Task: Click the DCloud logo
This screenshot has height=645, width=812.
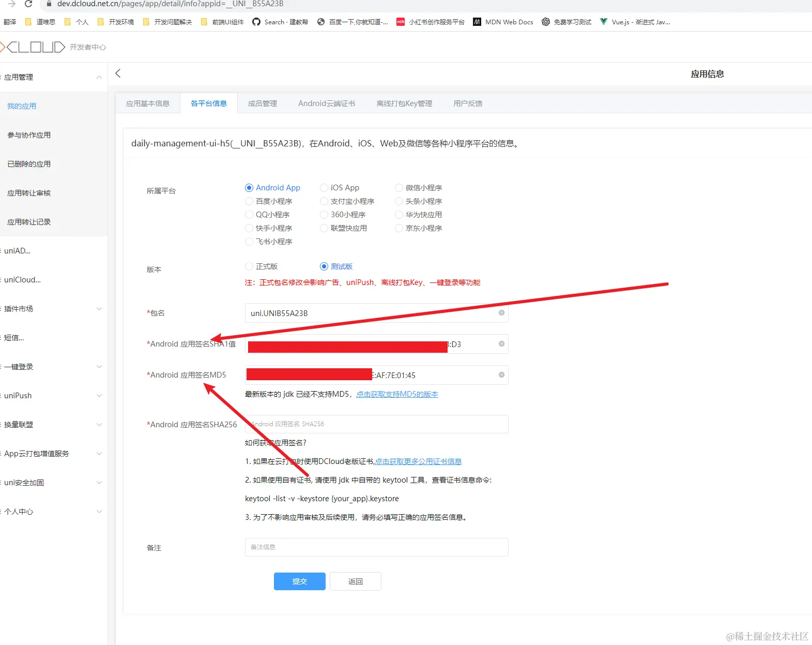Action: pyautogui.click(x=32, y=47)
